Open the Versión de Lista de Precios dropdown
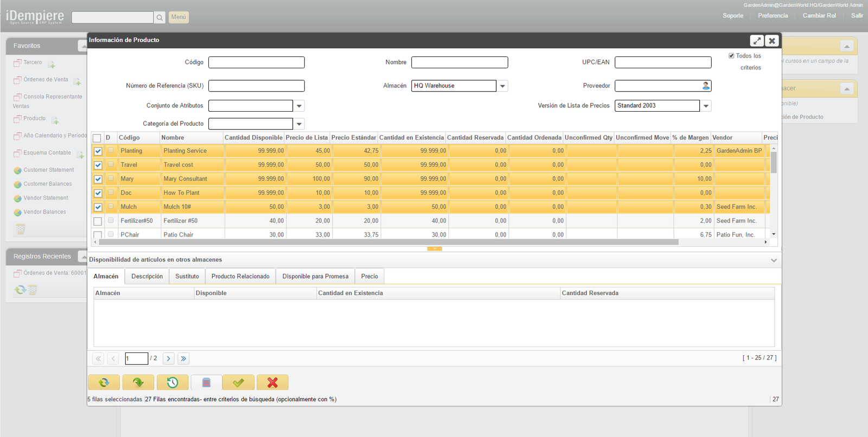Screen dimensions: 868x437 (706, 106)
